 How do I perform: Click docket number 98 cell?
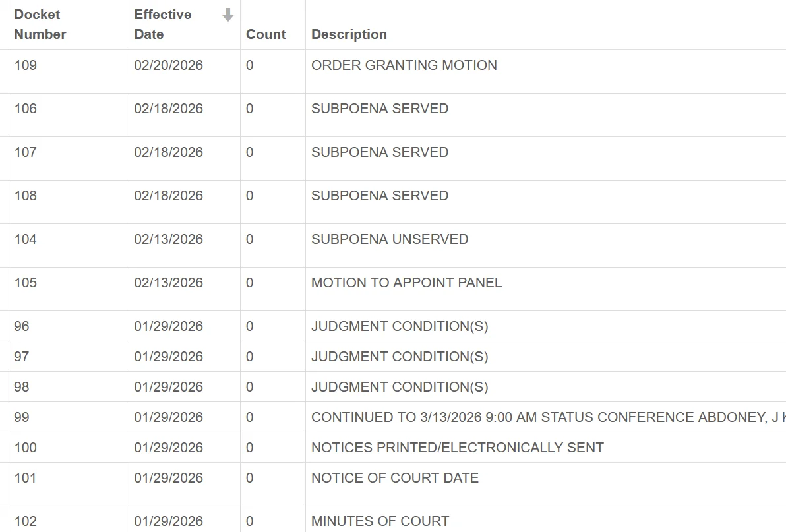click(x=22, y=387)
